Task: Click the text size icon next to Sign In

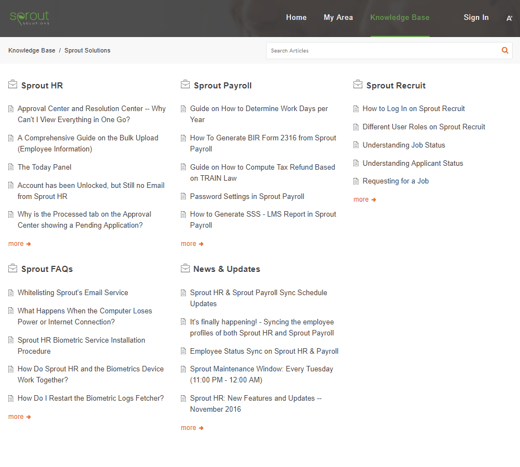Action: coord(509,18)
